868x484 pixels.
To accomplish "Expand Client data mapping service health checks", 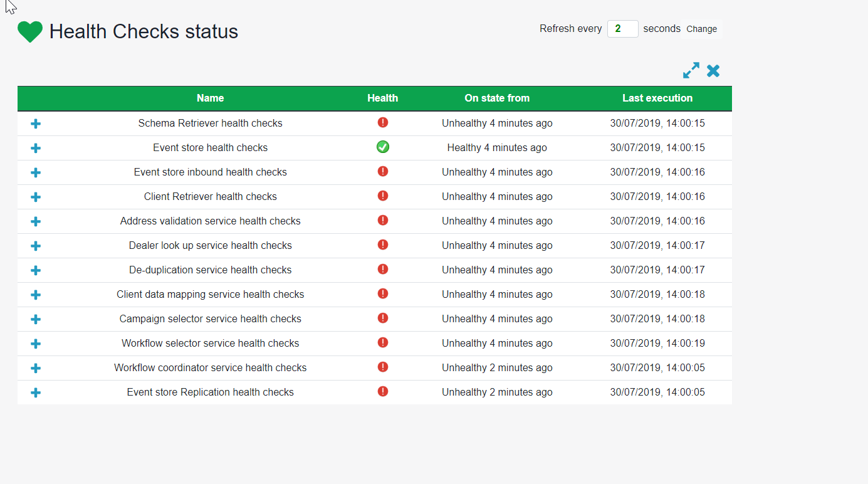I will click(x=35, y=295).
